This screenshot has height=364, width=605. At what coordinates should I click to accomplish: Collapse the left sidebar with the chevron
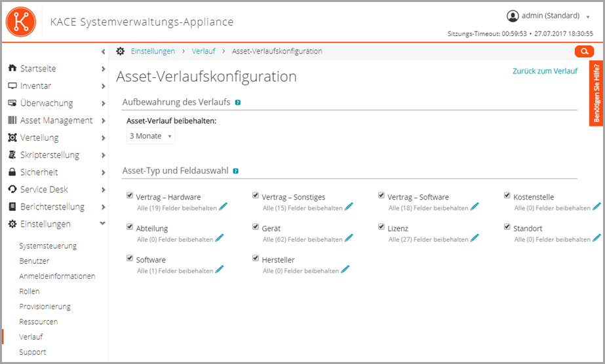click(103, 52)
